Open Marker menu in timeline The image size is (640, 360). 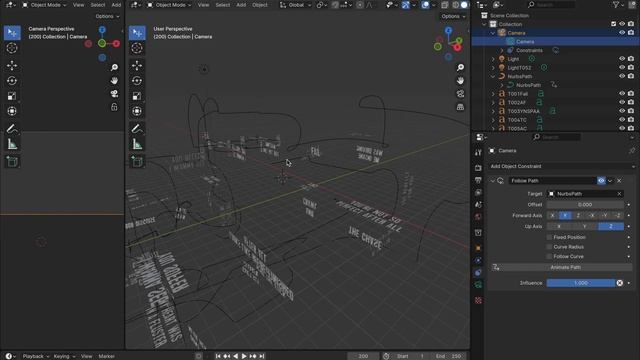pos(107,356)
